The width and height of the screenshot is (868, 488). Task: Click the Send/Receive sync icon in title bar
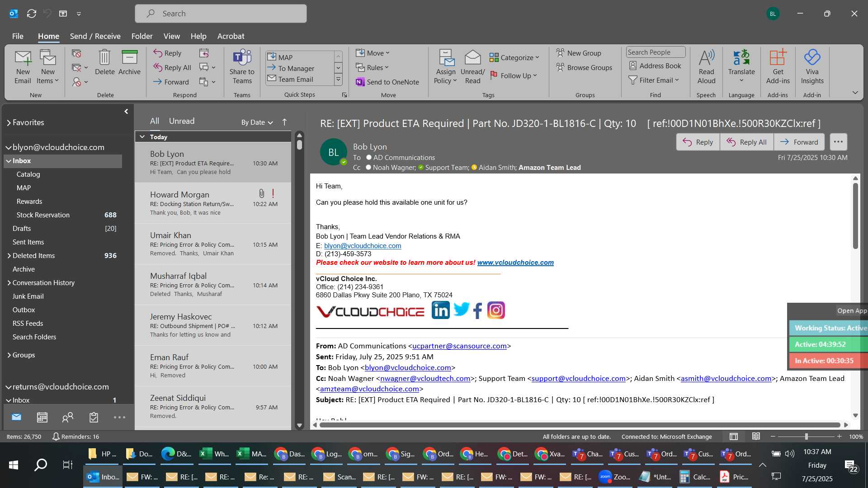coord(32,14)
